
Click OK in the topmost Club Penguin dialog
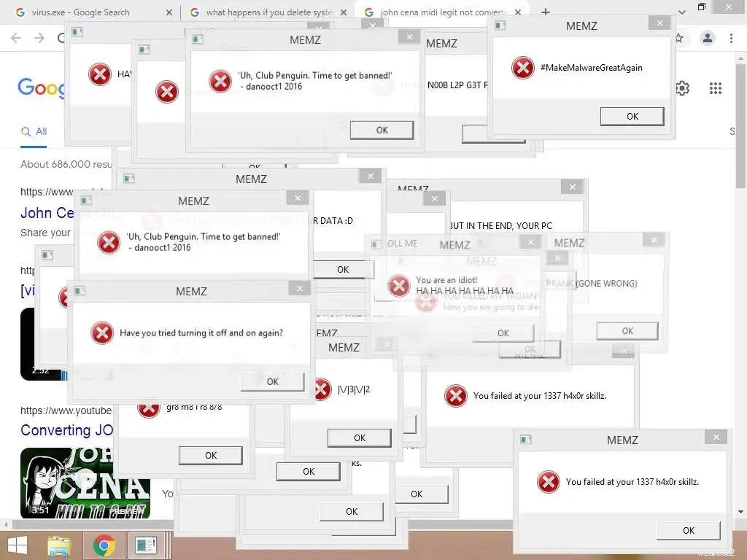point(382,130)
